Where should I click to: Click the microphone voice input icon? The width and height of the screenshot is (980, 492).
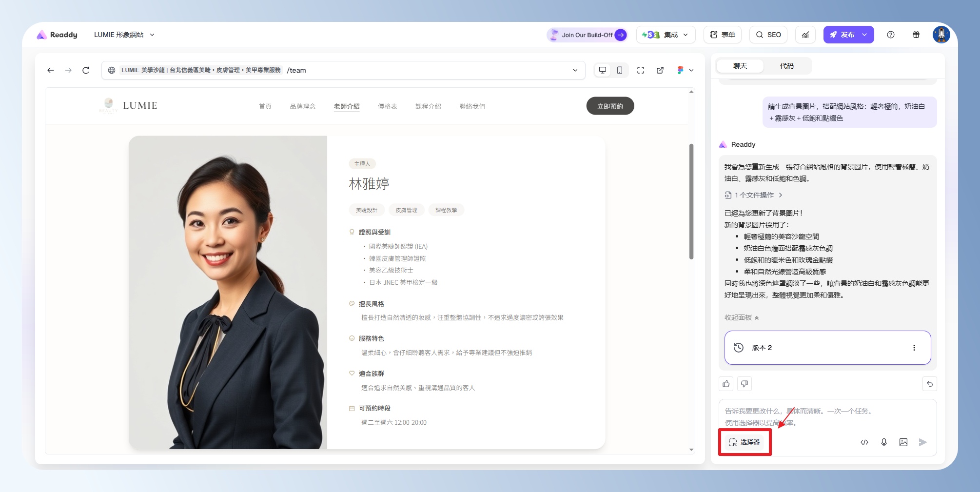tap(884, 442)
